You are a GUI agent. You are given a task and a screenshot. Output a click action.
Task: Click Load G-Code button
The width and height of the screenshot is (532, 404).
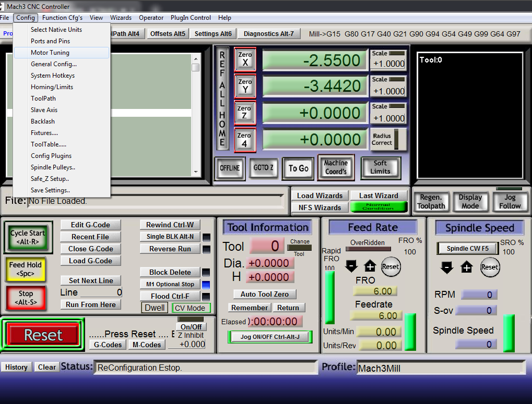click(90, 261)
